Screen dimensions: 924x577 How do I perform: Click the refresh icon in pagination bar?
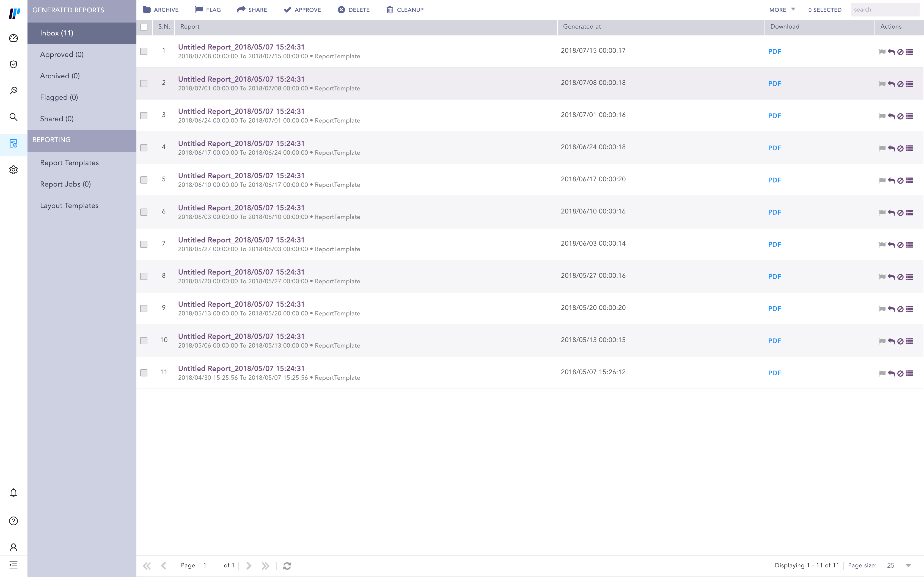tap(287, 565)
